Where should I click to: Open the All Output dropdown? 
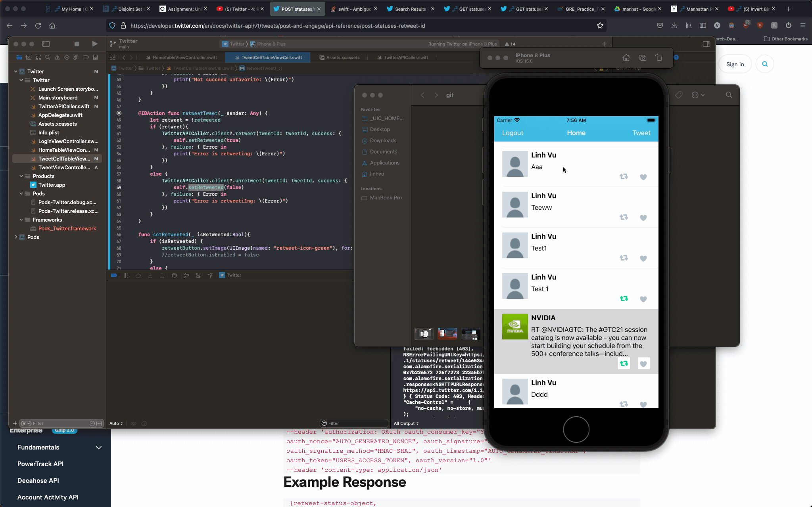pyautogui.click(x=406, y=423)
